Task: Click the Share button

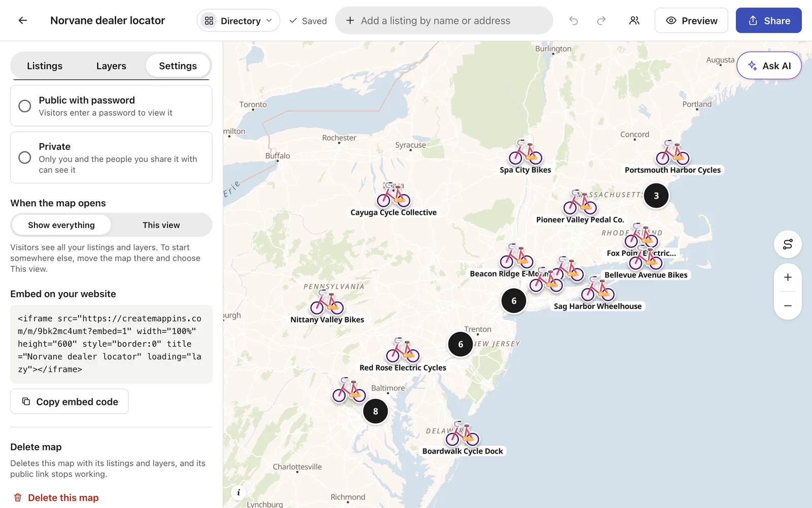Action: (769, 21)
